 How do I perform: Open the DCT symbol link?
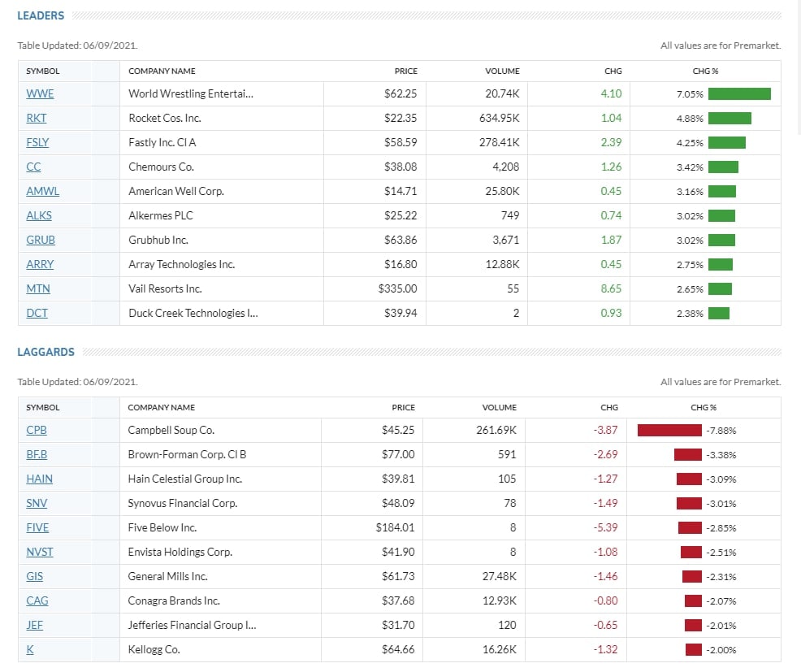click(37, 313)
